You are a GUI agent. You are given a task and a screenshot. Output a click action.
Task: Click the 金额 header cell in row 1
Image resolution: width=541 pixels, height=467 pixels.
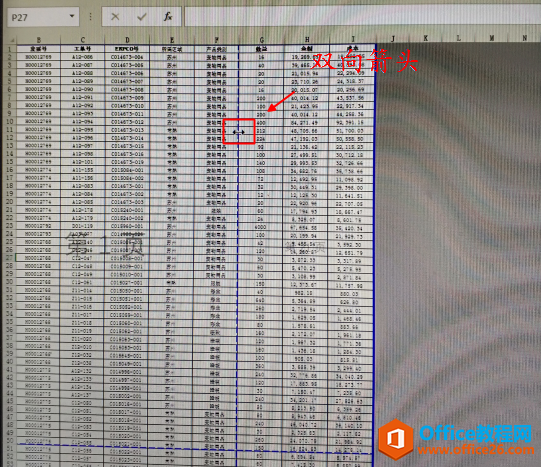306,49
